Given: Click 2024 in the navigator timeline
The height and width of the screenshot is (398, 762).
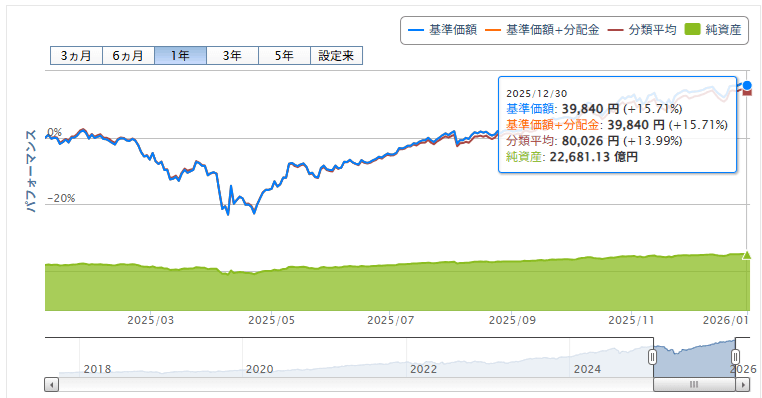Looking at the screenshot, I should tap(587, 369).
